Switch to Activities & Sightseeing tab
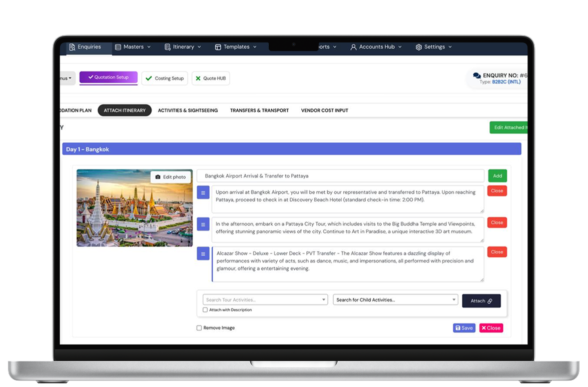Viewport: 588px width, 387px height. [188, 110]
